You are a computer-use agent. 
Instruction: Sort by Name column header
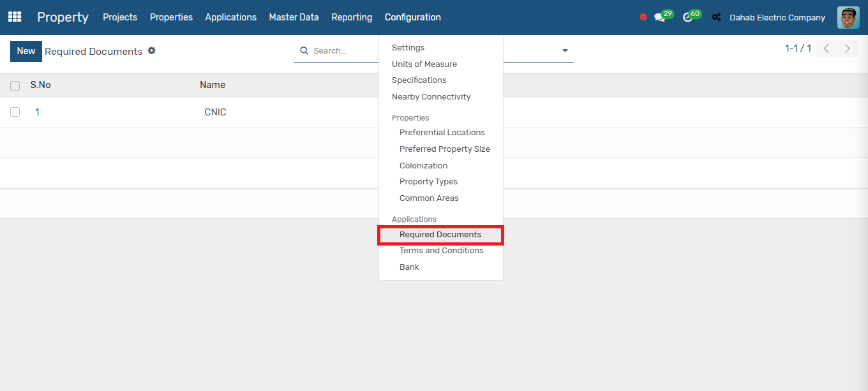click(x=213, y=85)
